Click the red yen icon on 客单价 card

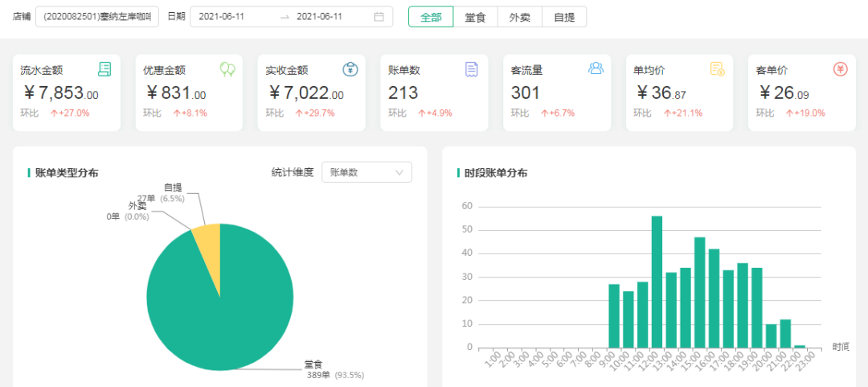tap(841, 69)
